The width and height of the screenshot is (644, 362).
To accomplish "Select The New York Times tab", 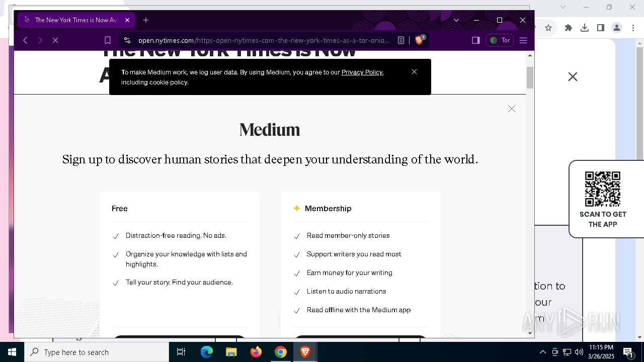I will pos(76,20).
